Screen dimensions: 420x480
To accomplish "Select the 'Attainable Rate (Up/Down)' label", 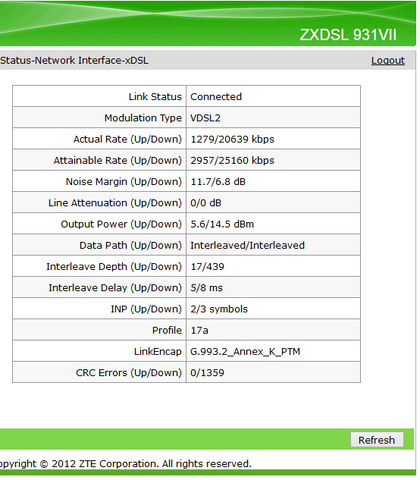I will point(118,161).
